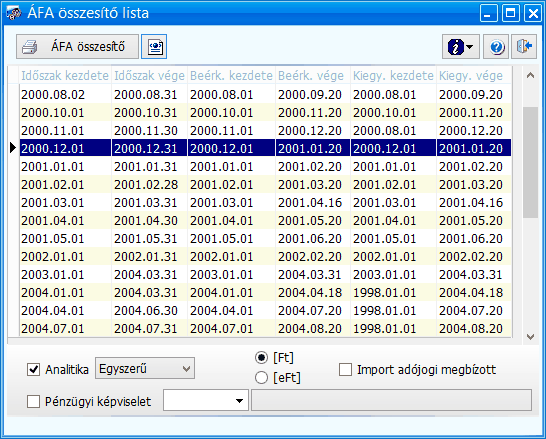Maximize the ÁFA összesítő lista window
Screen dimensions: 546x439
pos(511,13)
